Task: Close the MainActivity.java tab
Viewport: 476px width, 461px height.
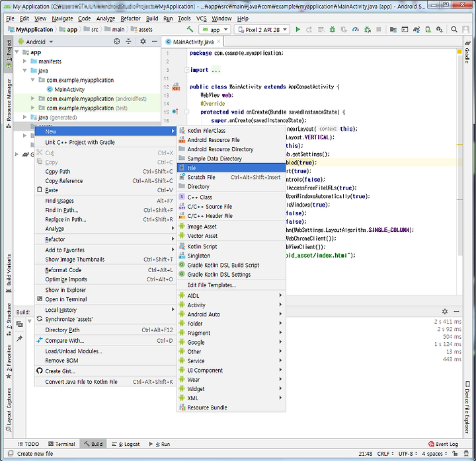Action: tap(218, 42)
